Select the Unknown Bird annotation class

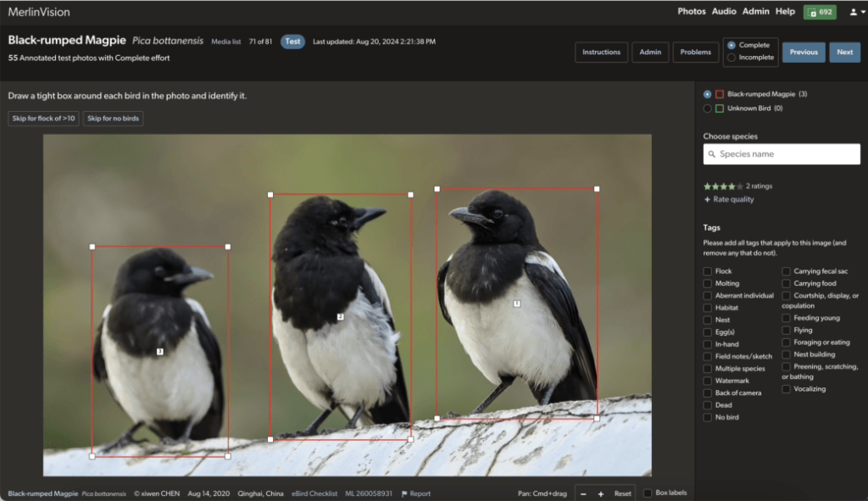pyautogui.click(x=705, y=108)
